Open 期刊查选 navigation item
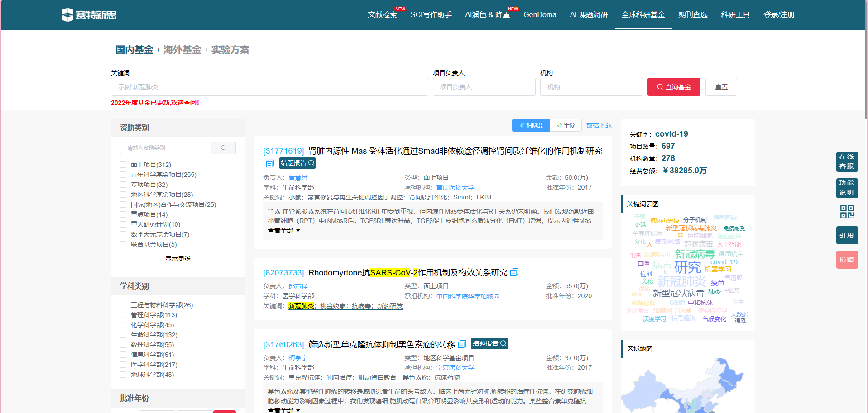The image size is (868, 413). pos(693,15)
